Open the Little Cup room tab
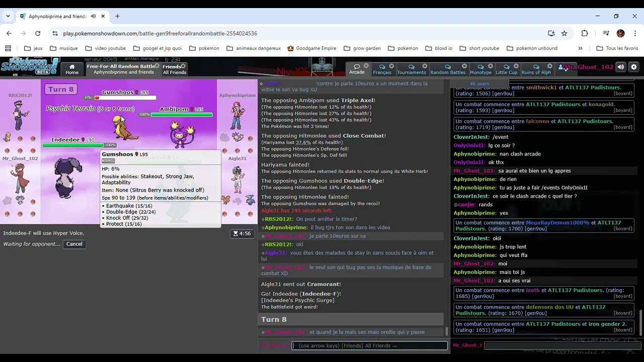Screen dimensions: 644x362 506,69
